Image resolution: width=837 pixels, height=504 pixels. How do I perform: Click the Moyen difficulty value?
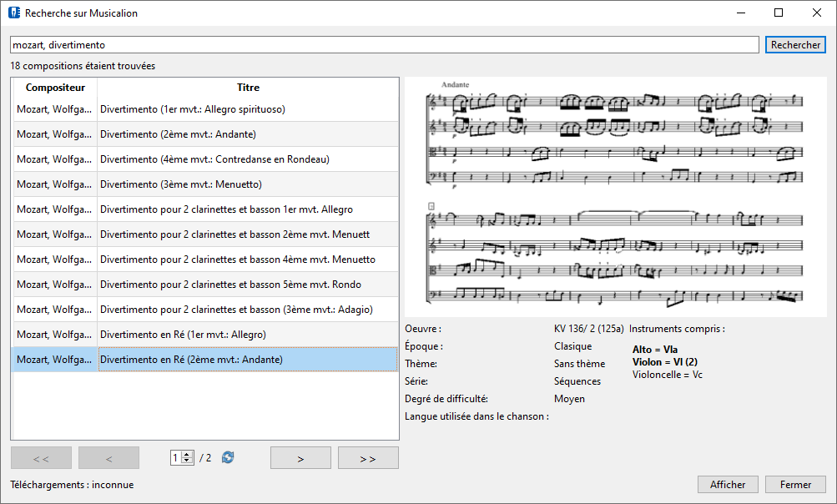tap(570, 399)
